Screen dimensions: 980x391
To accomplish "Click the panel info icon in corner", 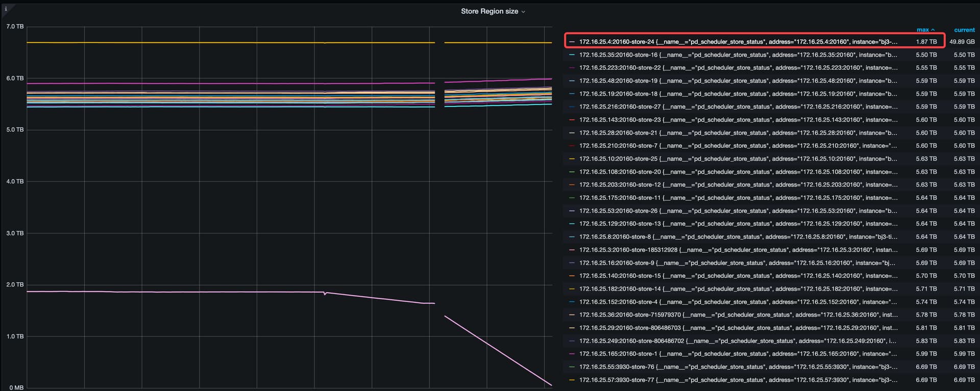I will coord(6,9).
